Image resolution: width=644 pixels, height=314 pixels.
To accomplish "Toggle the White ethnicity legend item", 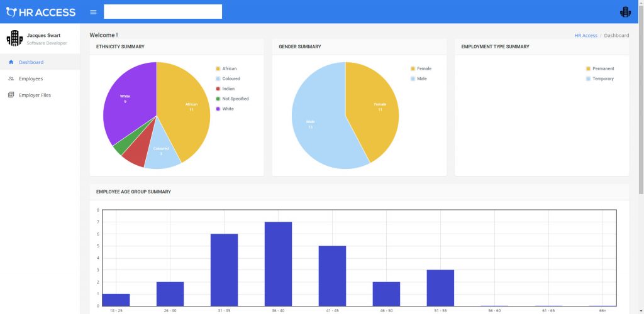I will click(225, 109).
